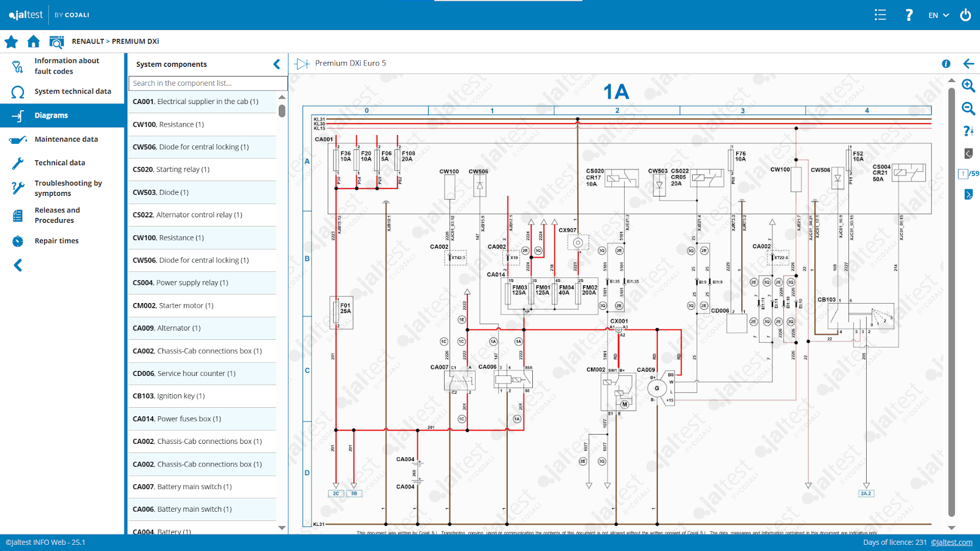Select CA009, Alternator
The image size is (980, 551).
pyautogui.click(x=202, y=328)
